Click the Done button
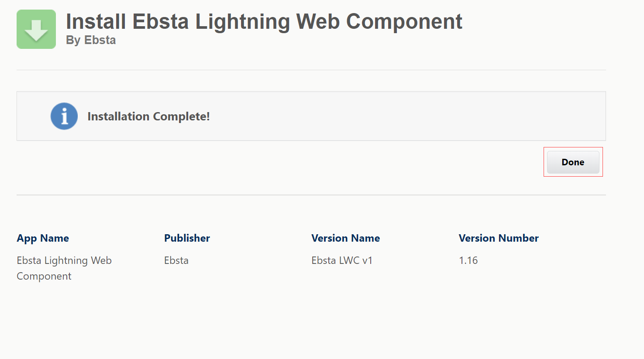Viewport: 644px width, 359px height. (x=572, y=162)
